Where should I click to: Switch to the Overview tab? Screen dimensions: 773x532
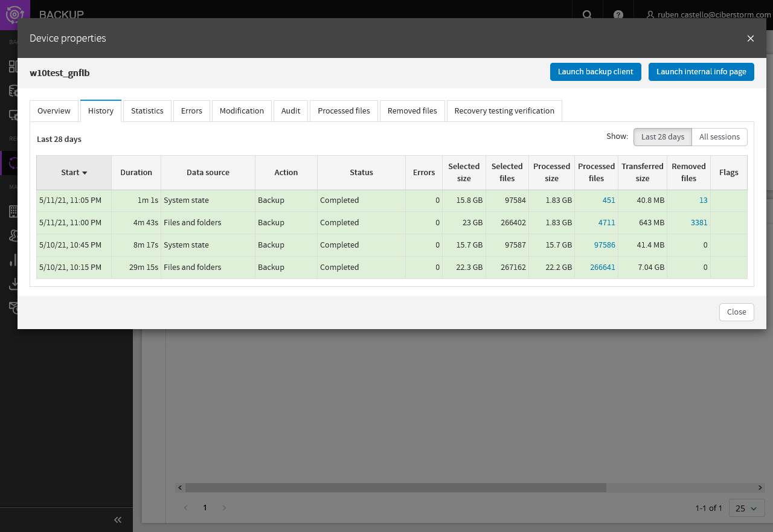(54, 111)
